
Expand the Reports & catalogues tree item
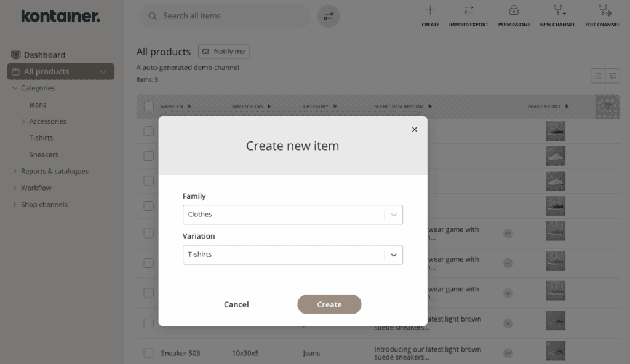pyautogui.click(x=15, y=172)
